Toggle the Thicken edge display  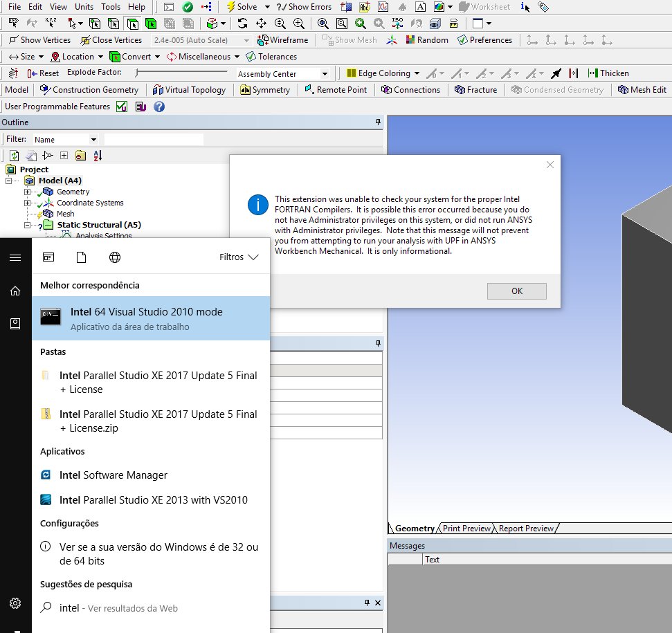592,73
